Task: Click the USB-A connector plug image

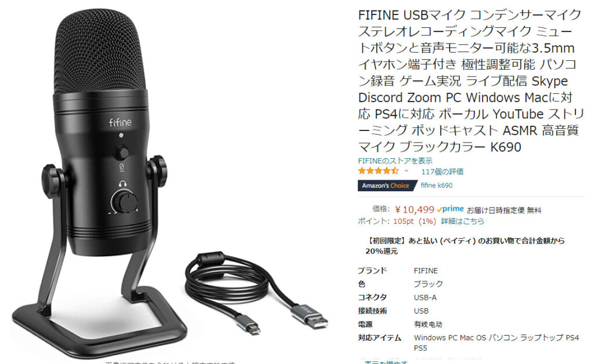Action: (x=310, y=315)
